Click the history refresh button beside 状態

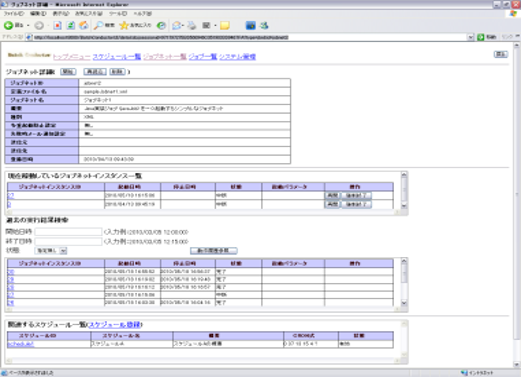click(214, 251)
